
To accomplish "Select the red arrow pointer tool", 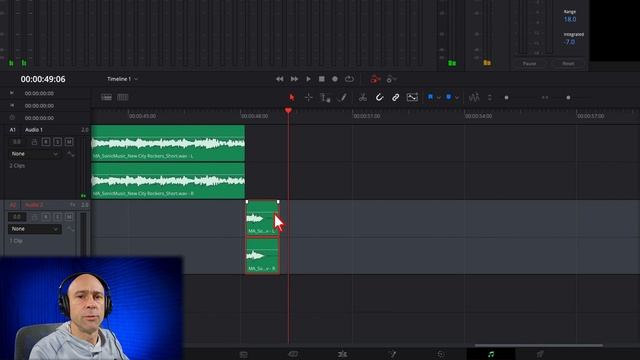I will click(x=291, y=98).
